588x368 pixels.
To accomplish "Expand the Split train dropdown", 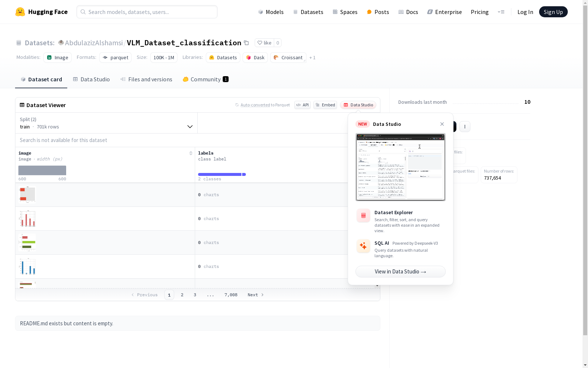I will click(x=106, y=123).
